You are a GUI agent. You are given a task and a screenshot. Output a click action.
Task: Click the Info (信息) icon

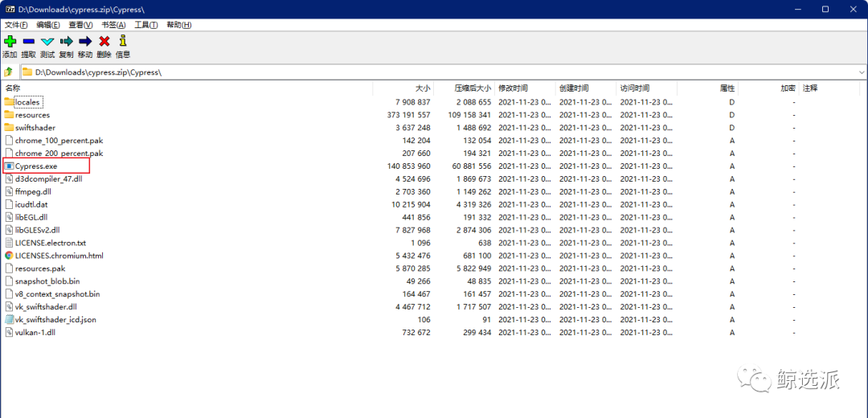tap(123, 41)
